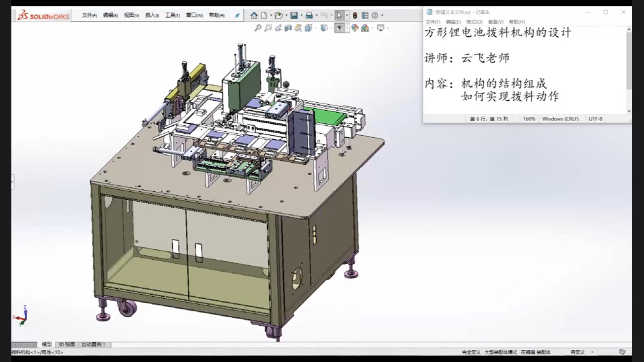Open Edit Appearance color ball
Screen dimensions: 644x362
click(x=355, y=28)
